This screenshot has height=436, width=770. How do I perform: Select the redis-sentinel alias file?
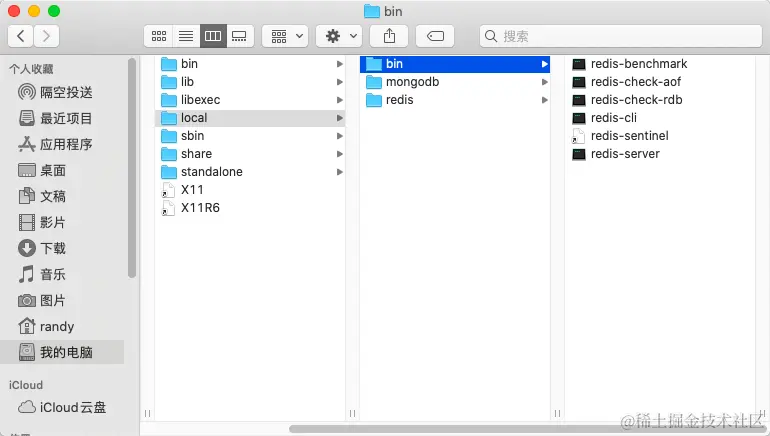click(660, 136)
